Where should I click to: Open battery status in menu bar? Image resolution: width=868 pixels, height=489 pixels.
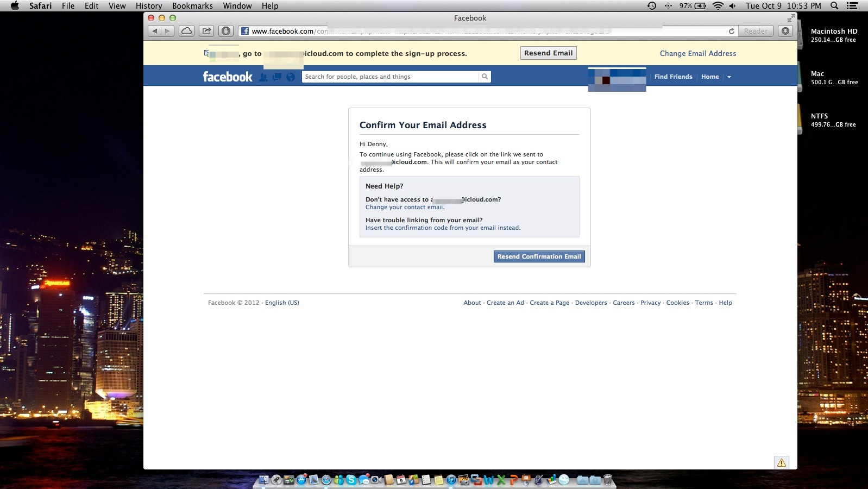693,6
